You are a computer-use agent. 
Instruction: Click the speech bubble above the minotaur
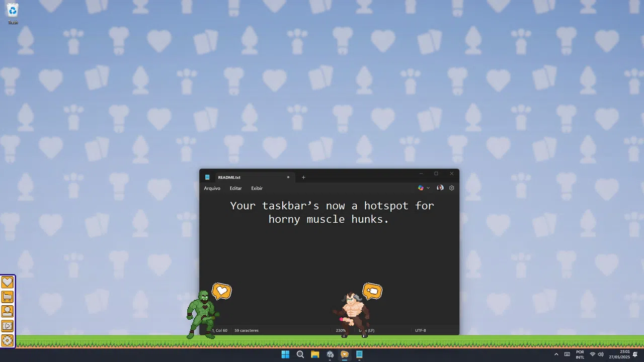pos(372,291)
